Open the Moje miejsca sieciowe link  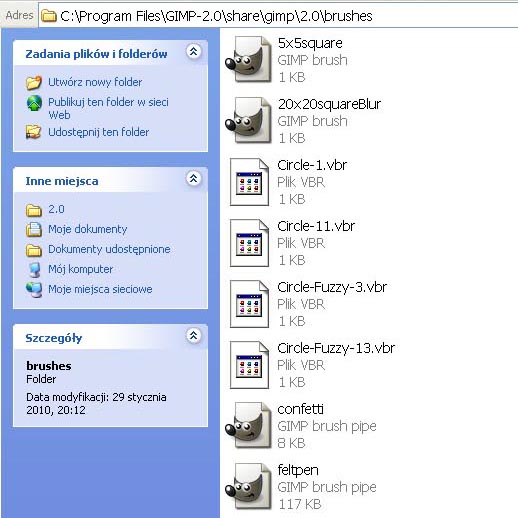[100, 289]
